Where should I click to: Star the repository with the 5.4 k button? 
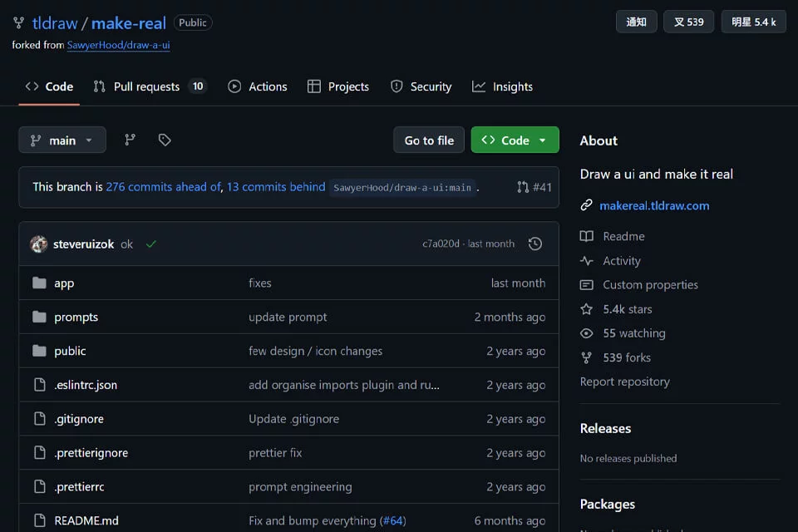tap(753, 22)
